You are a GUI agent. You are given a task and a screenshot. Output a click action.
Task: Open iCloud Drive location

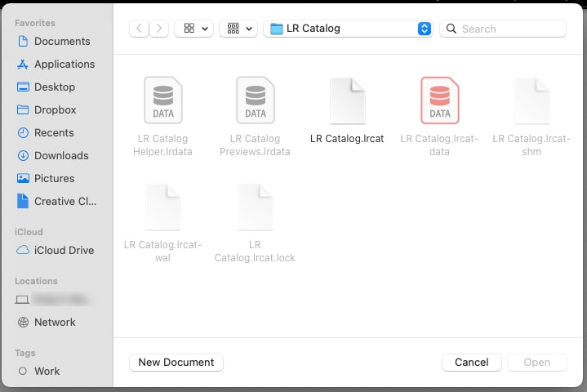[56, 250]
